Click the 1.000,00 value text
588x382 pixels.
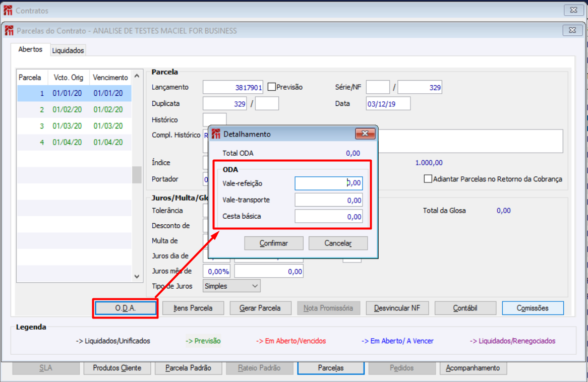click(x=429, y=163)
